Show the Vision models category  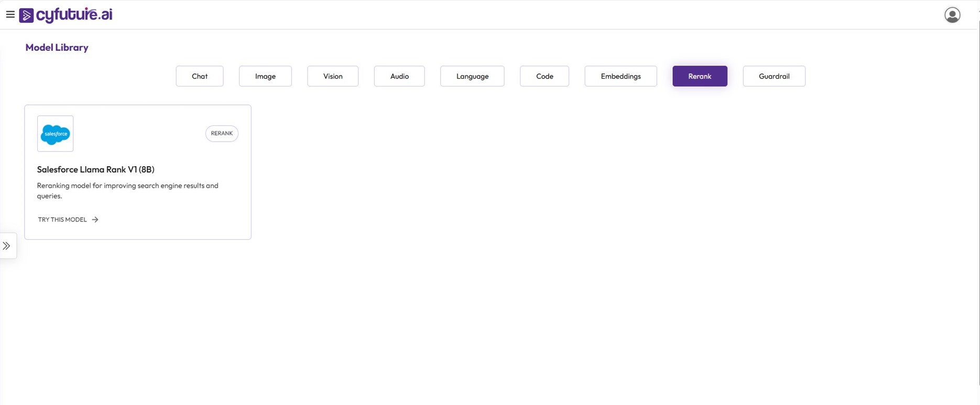pos(333,76)
